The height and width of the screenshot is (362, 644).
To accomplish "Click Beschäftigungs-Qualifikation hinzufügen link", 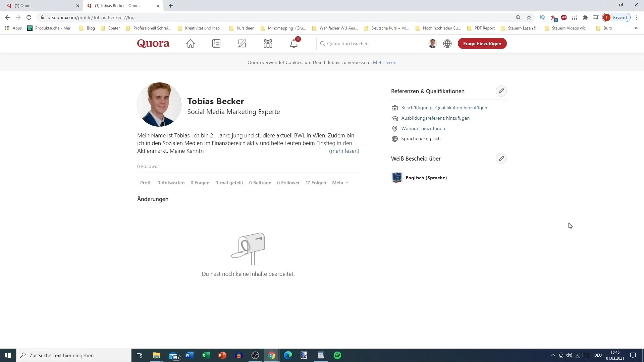I will (445, 108).
